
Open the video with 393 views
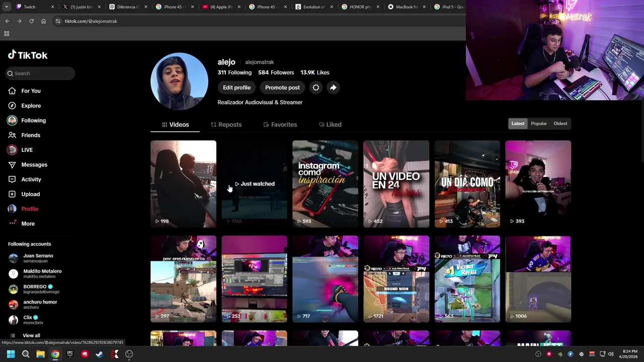[x=538, y=184]
